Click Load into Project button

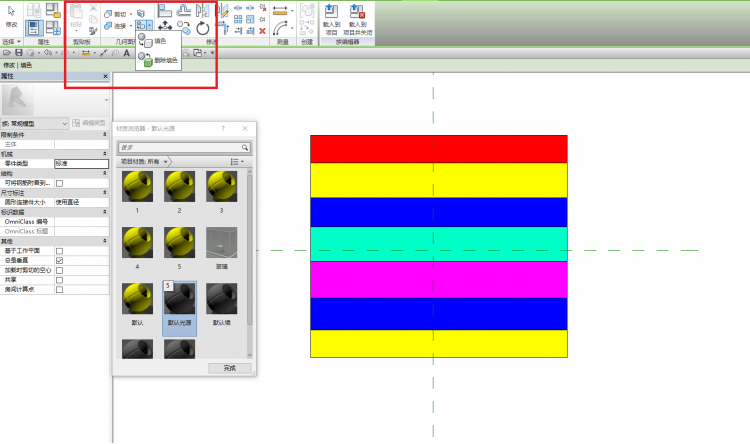click(331, 19)
